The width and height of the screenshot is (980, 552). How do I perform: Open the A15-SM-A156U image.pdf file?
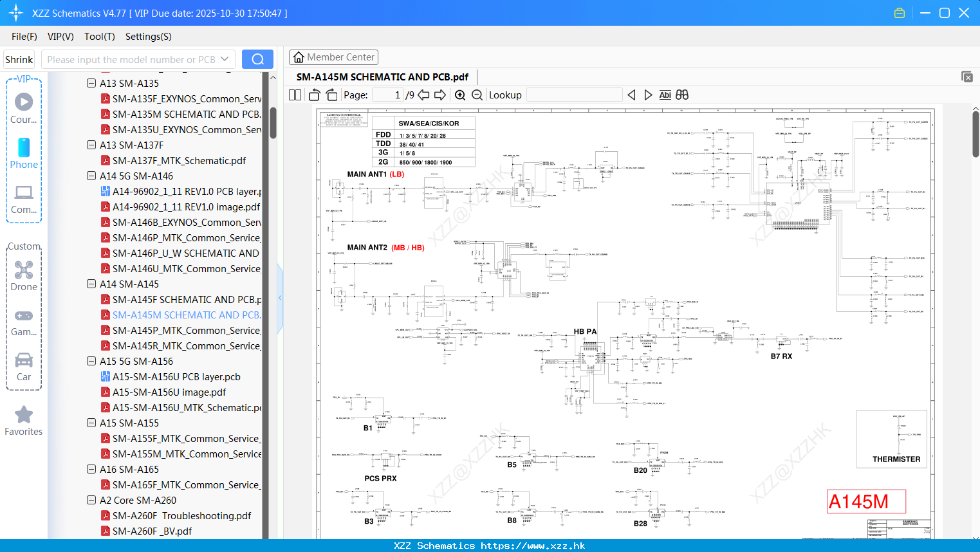point(163,392)
